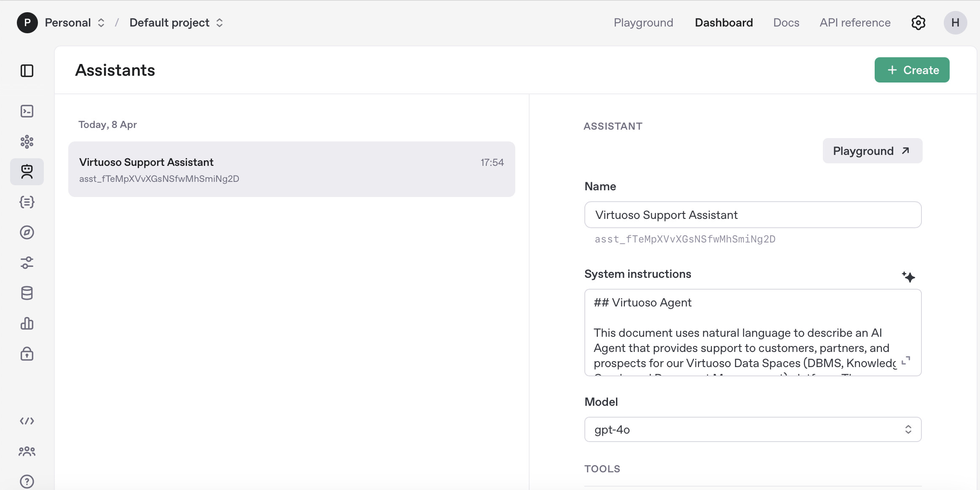980x490 pixels.
Task: Open the Usage bar chart sidebar icon
Action: click(27, 323)
